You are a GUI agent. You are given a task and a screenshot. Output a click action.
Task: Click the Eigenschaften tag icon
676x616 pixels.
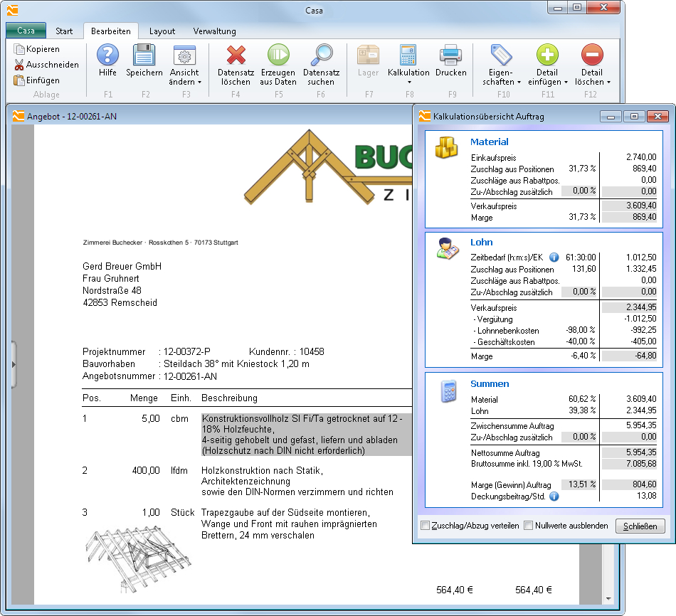click(502, 55)
